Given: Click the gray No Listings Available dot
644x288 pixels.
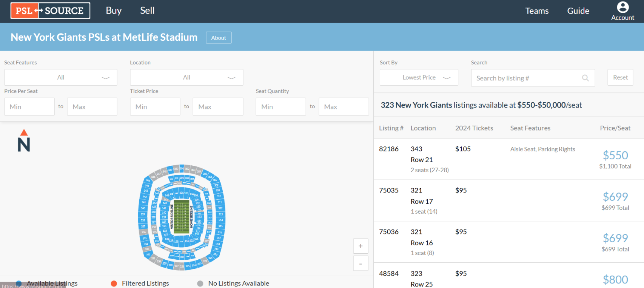Looking at the screenshot, I should tap(200, 283).
